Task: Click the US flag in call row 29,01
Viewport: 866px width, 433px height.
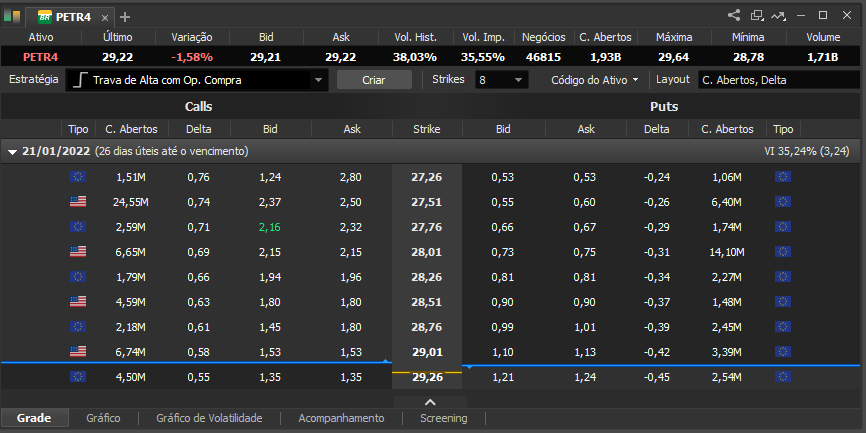Action: click(x=78, y=352)
